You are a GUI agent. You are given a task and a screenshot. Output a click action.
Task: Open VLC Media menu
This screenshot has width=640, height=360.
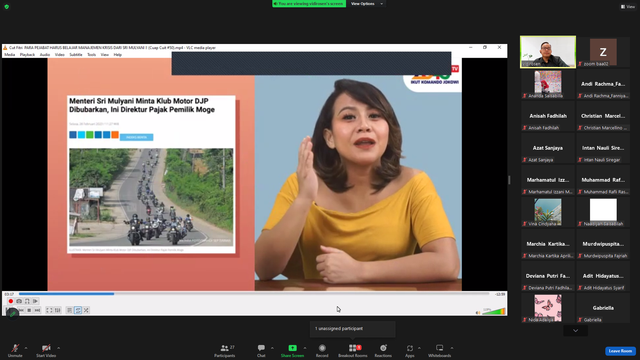[x=9, y=55]
